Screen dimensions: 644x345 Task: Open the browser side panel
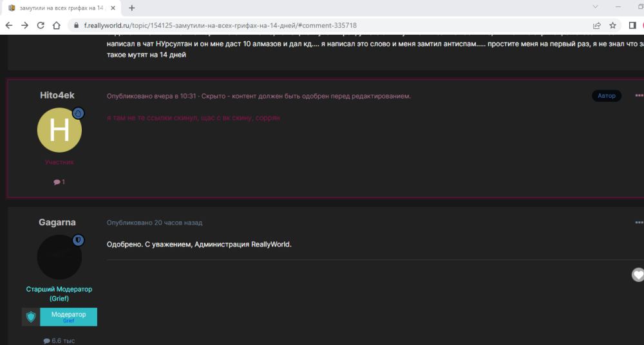[x=632, y=26]
